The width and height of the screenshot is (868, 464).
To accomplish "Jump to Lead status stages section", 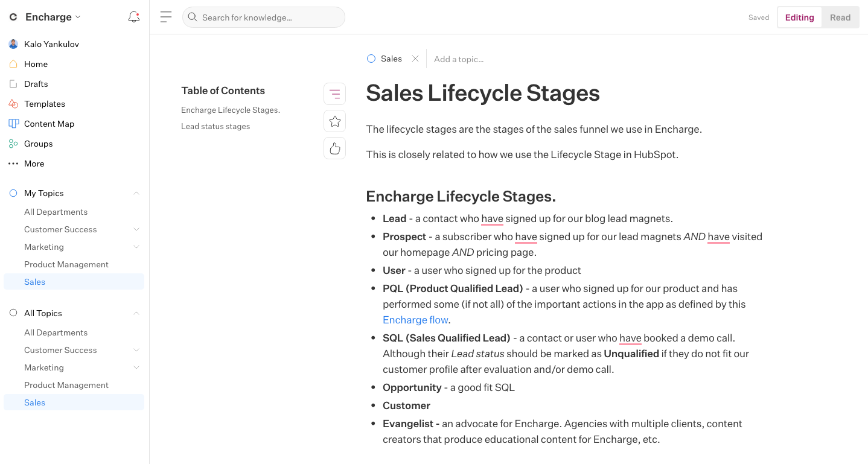I will (x=215, y=126).
